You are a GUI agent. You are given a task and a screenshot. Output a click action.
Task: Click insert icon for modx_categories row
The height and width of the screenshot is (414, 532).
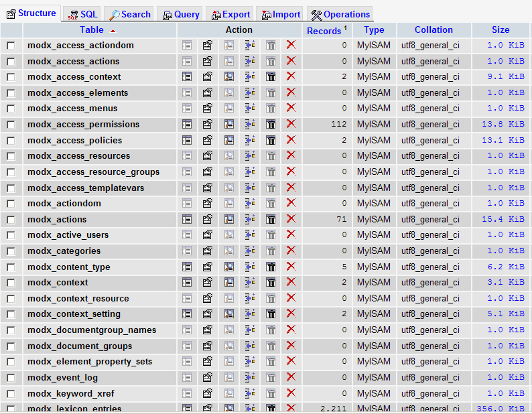point(250,251)
